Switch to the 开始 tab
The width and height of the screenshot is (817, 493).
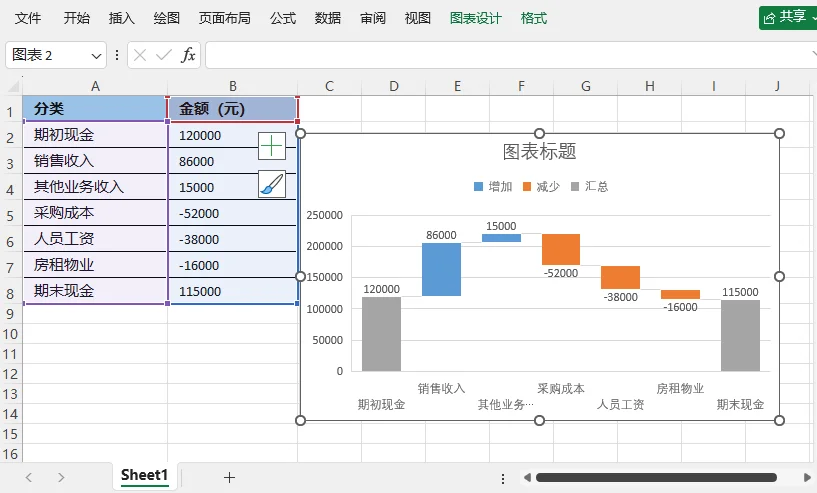[x=77, y=18]
